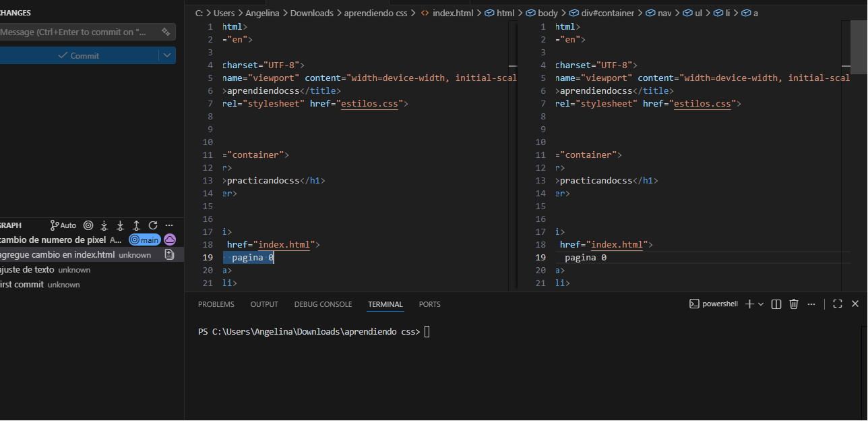Click 'practicandocss' heading text in left pane
Viewport: 868px width, 421px height.
click(263, 181)
